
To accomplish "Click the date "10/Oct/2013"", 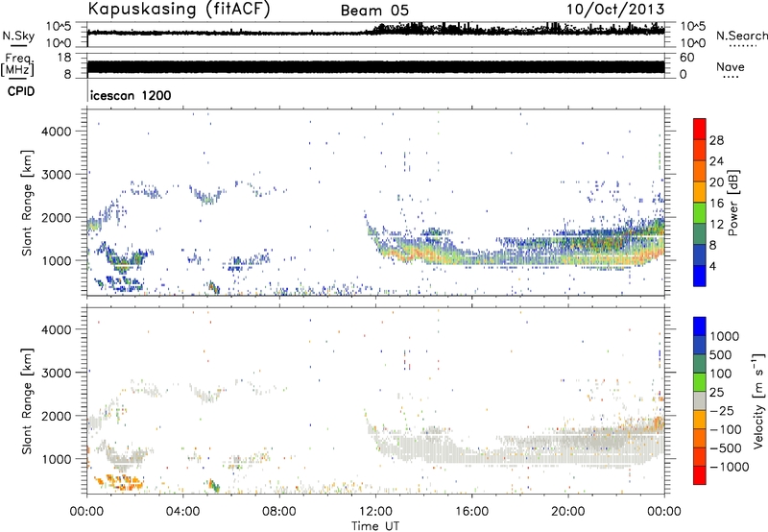I will pyautogui.click(x=615, y=9).
